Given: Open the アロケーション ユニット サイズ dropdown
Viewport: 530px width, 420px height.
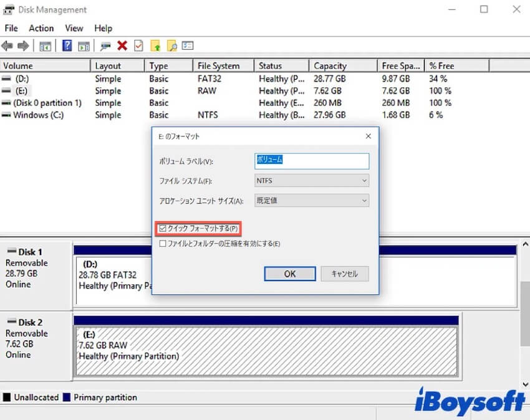Looking at the screenshot, I should [312, 201].
